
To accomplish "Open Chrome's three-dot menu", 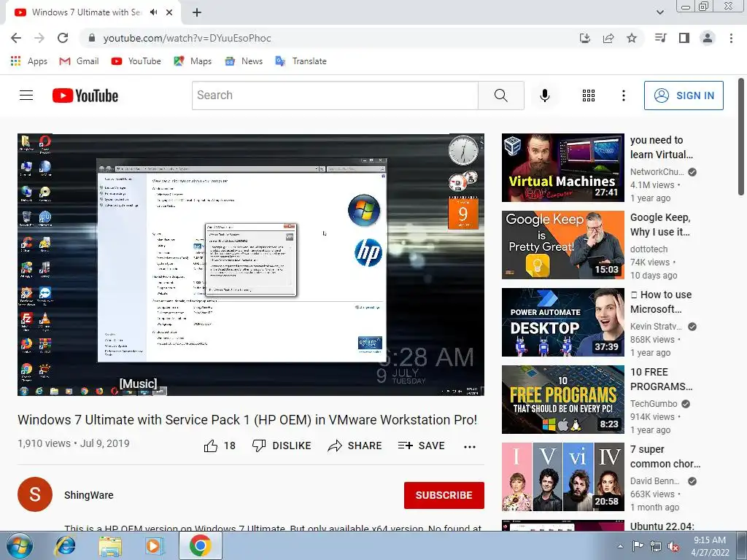I will 731,38.
